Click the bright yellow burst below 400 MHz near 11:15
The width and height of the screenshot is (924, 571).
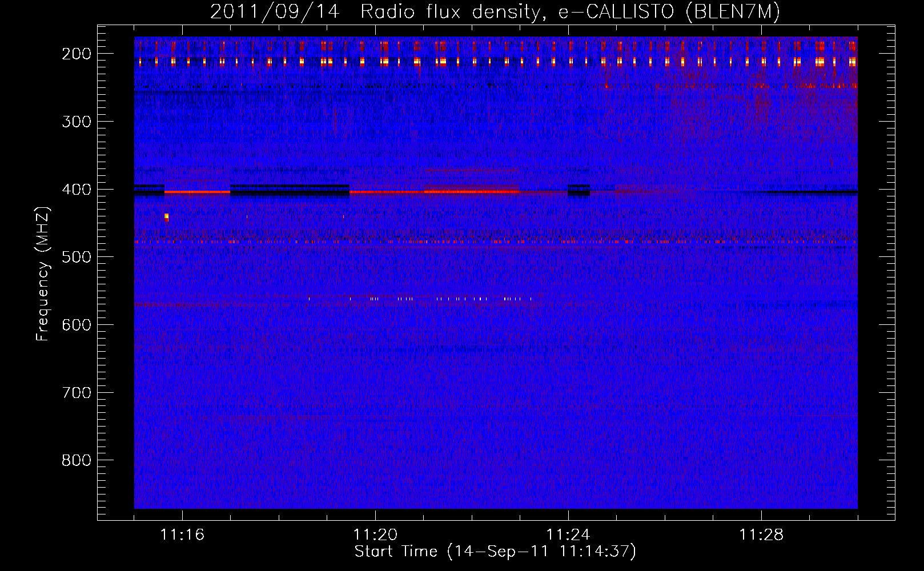(x=166, y=216)
